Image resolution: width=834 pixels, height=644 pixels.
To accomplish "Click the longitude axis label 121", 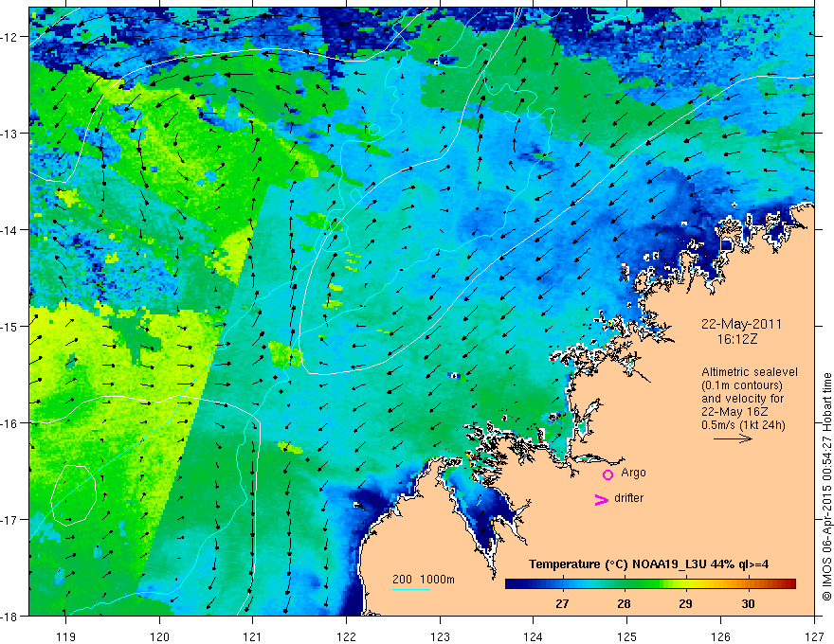I will coord(253,636).
